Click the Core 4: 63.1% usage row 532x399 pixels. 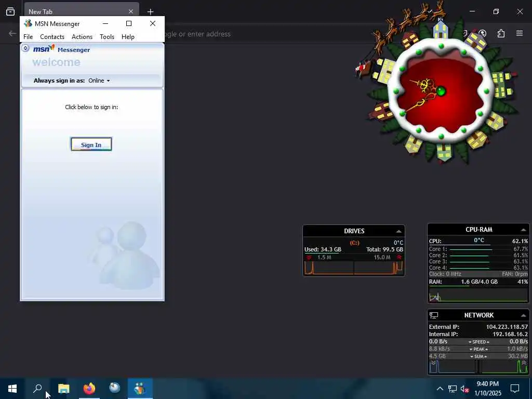point(478,268)
